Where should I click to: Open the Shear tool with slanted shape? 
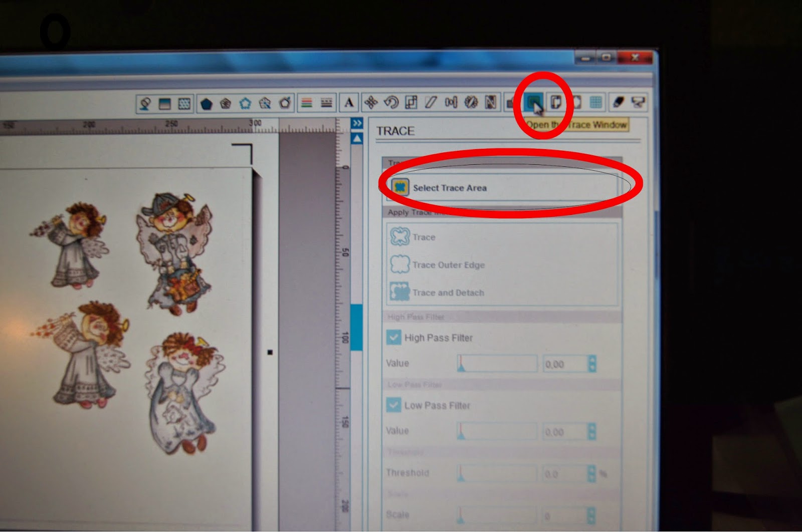[x=431, y=103]
